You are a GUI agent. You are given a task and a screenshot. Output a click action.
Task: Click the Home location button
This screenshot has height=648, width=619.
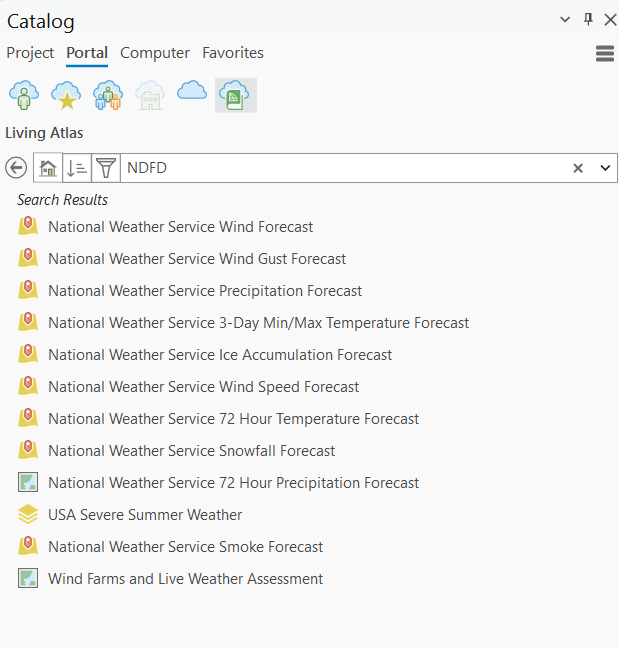click(48, 168)
